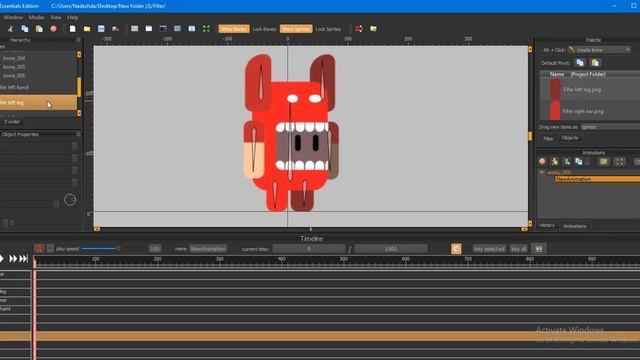Image resolution: width=640 pixels, height=360 pixels.
Task: Click the red lifebuoy help icon
Action: pos(359,29)
